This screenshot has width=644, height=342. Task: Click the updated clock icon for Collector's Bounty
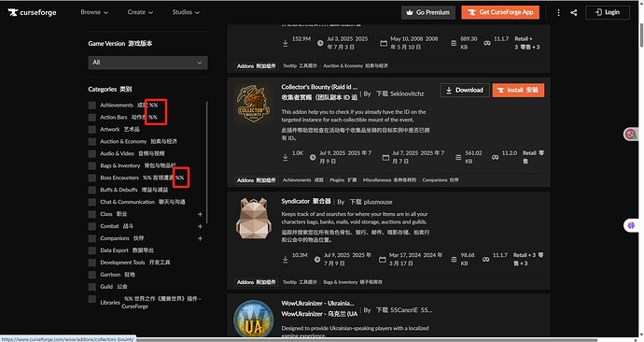[x=313, y=157]
